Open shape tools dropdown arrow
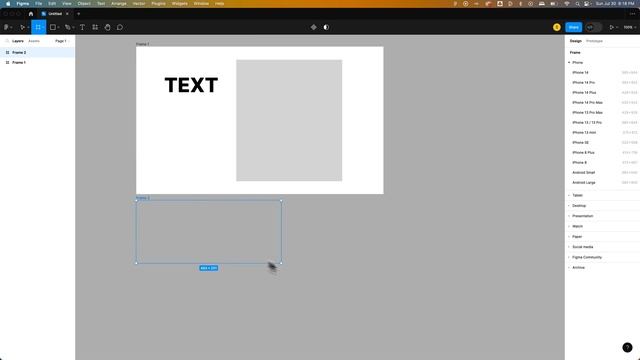The width and height of the screenshot is (640, 360). pyautogui.click(x=59, y=28)
